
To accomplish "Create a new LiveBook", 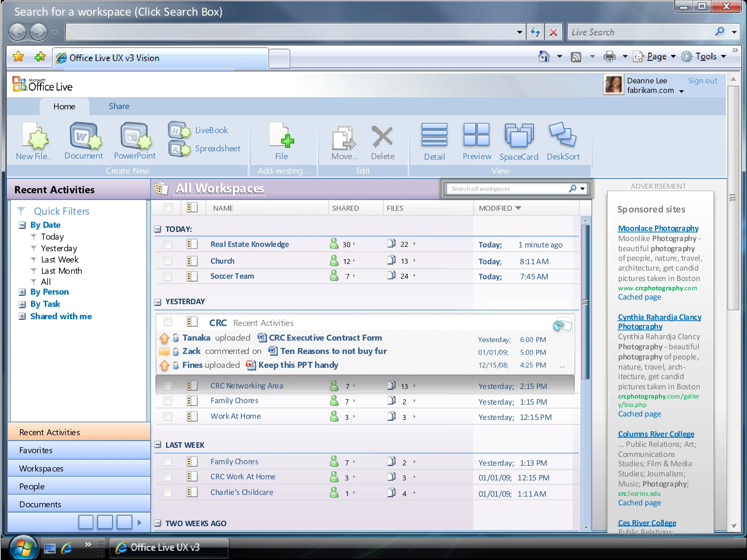I will pyautogui.click(x=198, y=130).
